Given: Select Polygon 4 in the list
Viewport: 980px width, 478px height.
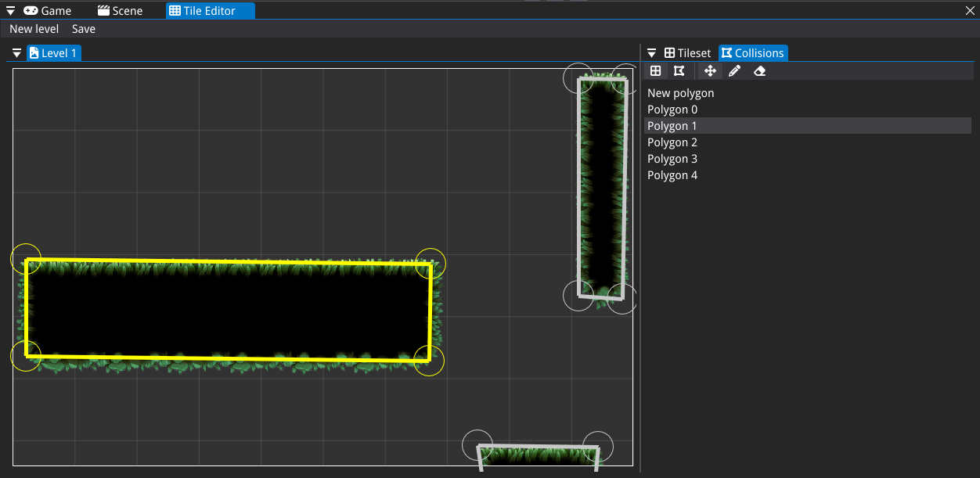Looking at the screenshot, I should [x=672, y=175].
